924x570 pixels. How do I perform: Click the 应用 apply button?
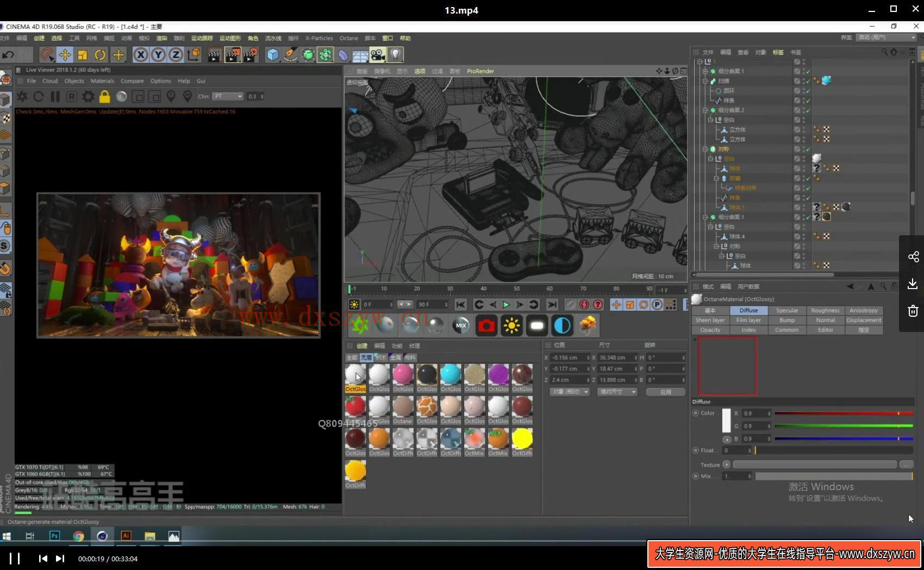coord(665,392)
